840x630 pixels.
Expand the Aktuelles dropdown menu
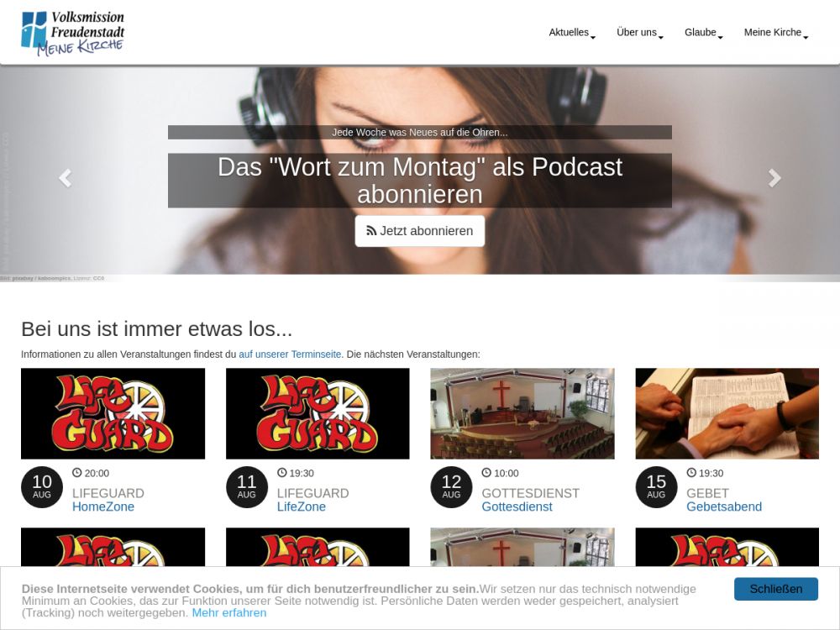point(572,33)
